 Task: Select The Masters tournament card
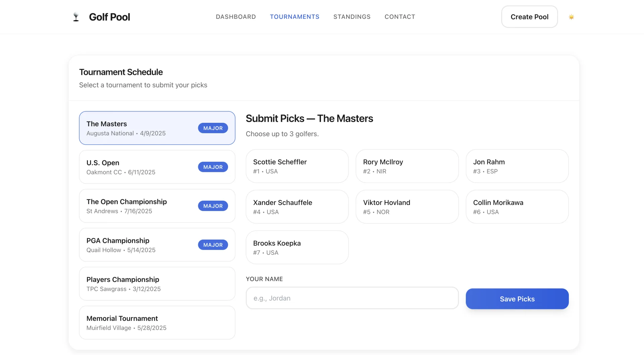[157, 128]
